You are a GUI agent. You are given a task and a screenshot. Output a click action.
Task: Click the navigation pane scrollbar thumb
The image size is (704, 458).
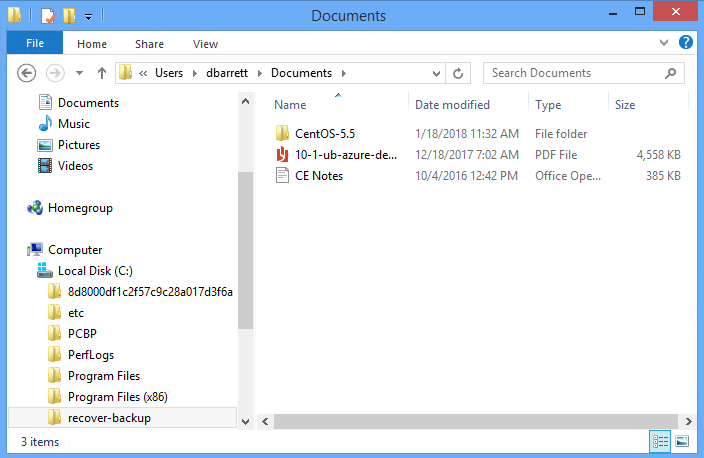246,251
